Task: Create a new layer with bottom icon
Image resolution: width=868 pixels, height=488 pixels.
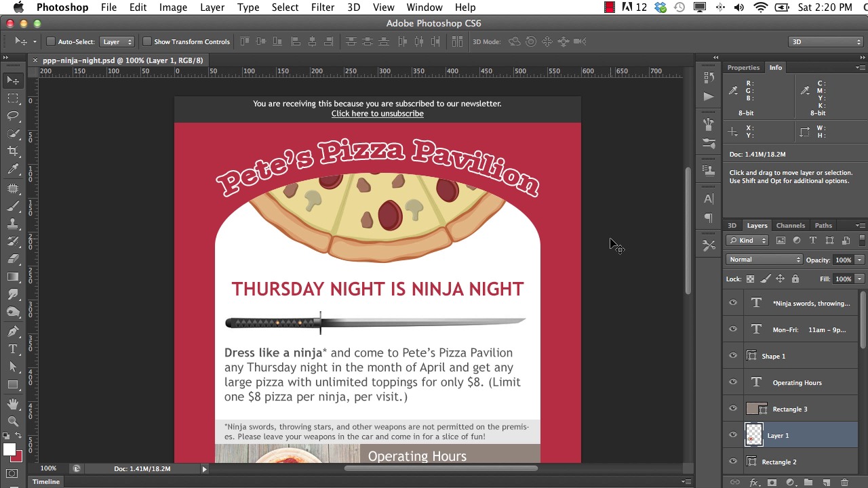Action: 826,482
